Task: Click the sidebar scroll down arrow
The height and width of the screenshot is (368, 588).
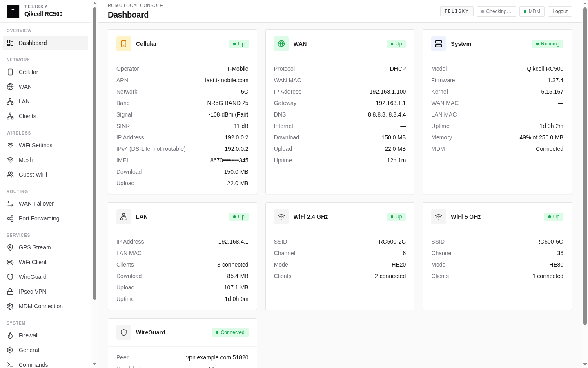Action: (x=94, y=364)
